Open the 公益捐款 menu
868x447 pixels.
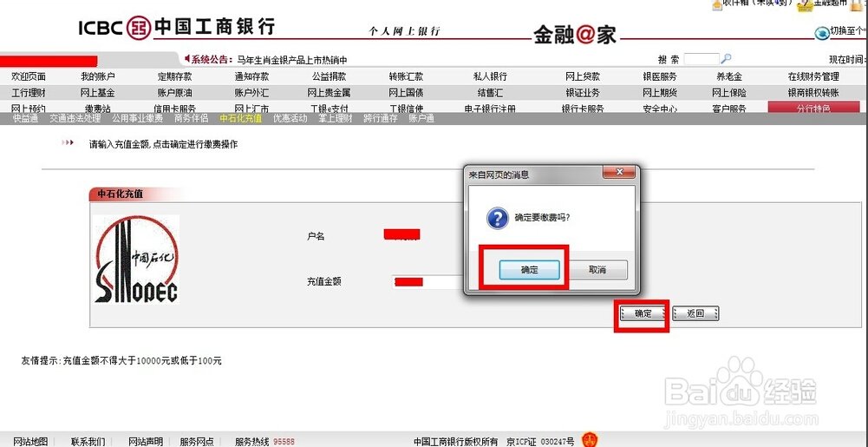329,76
